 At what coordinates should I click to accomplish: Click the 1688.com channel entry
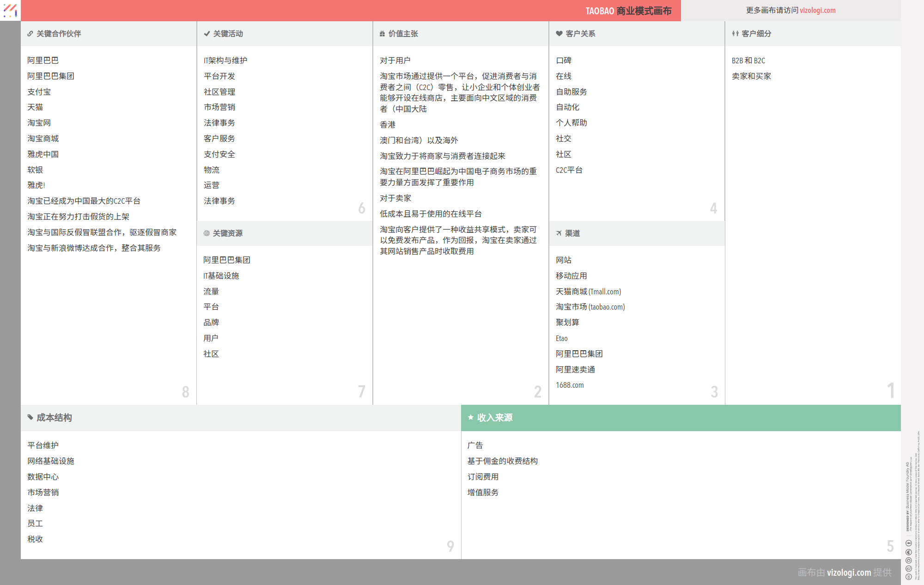[x=570, y=385]
